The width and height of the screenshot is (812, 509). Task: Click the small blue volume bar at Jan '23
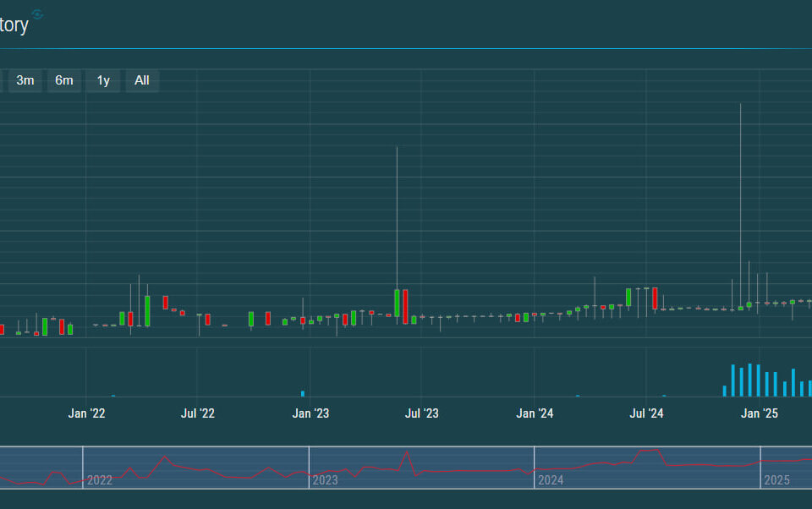pyautogui.click(x=303, y=394)
